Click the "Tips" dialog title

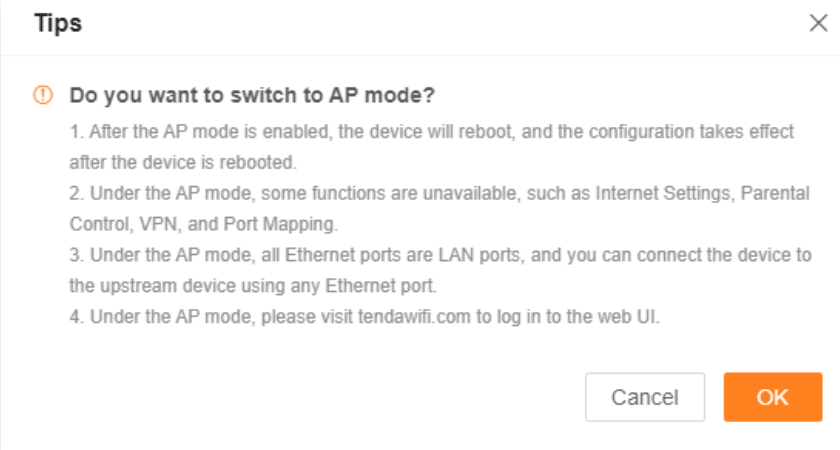pos(58,24)
